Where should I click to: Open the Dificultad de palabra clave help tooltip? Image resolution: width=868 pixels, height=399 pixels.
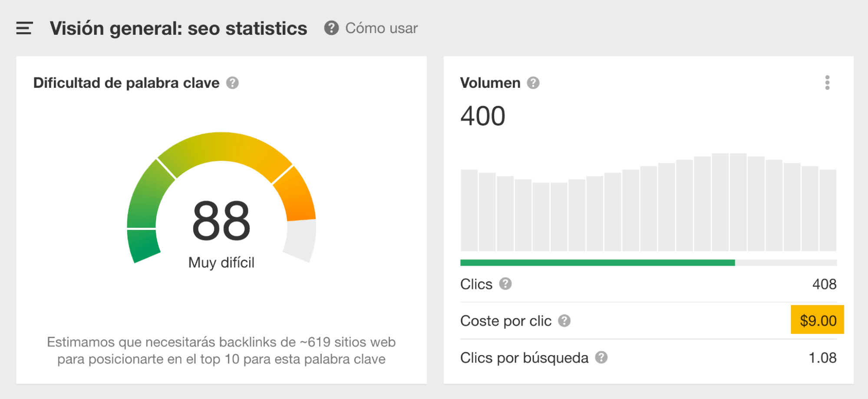(232, 83)
